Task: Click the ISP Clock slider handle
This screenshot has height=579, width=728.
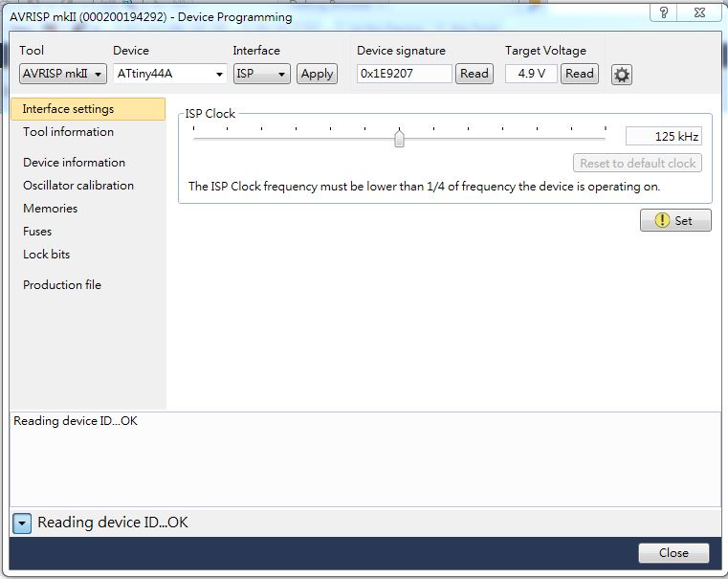Action: tap(399, 139)
